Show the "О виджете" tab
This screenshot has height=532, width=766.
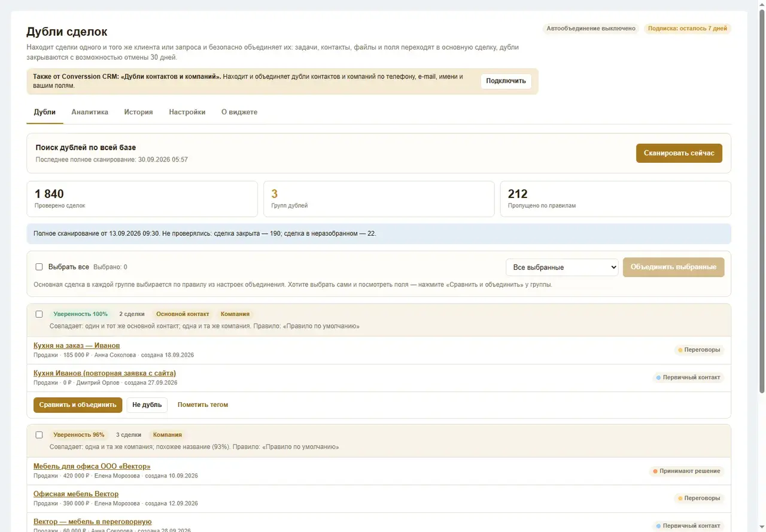[x=239, y=112]
